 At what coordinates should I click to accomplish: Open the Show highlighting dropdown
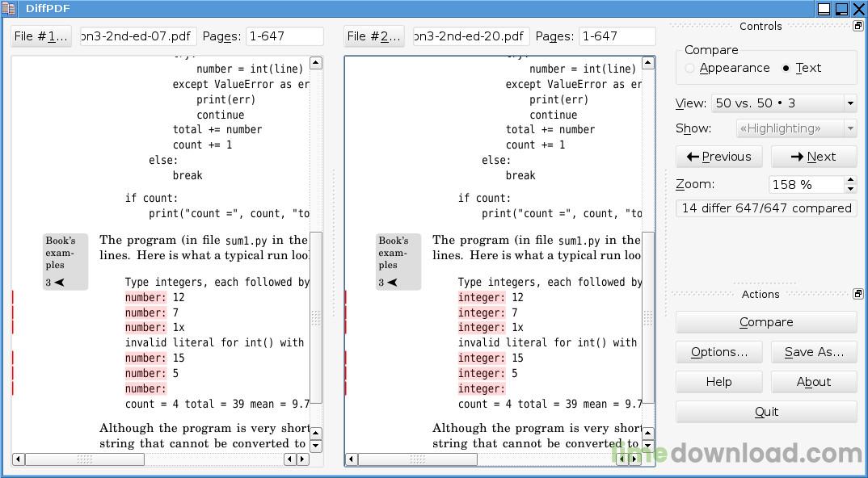[796, 128]
